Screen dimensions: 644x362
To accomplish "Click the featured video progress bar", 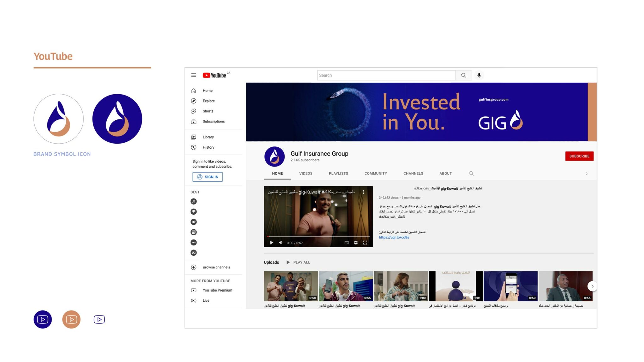I will (318, 237).
